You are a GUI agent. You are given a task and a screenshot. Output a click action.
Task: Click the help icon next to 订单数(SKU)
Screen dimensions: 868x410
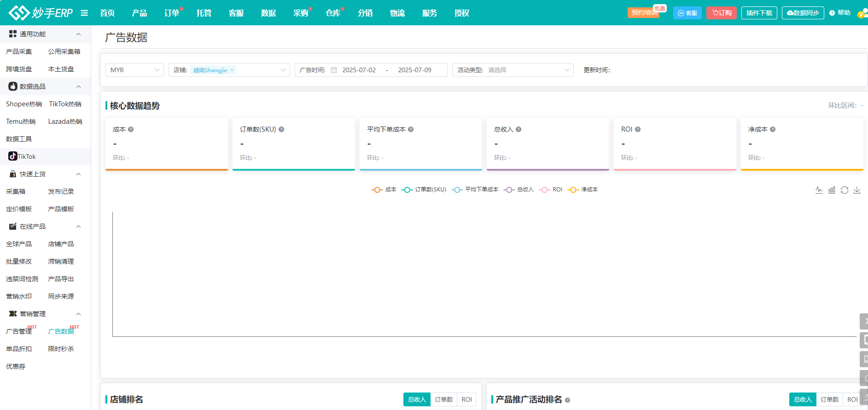281,129
